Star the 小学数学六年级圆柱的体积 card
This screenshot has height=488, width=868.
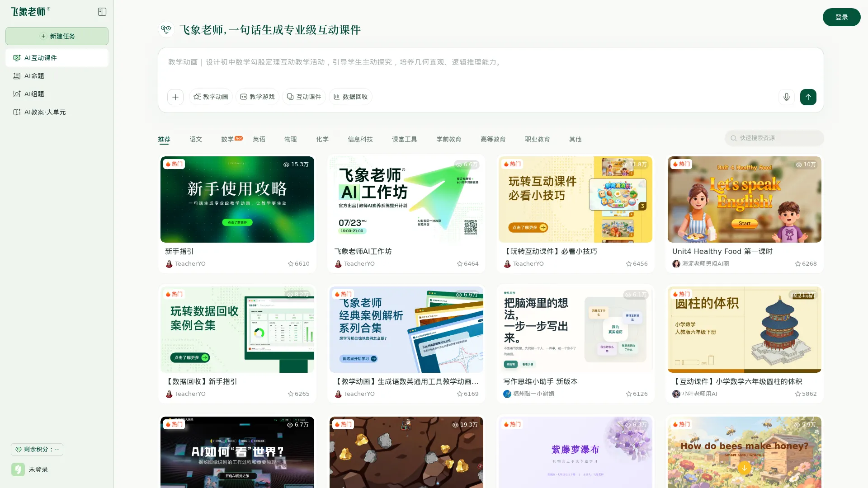798,394
